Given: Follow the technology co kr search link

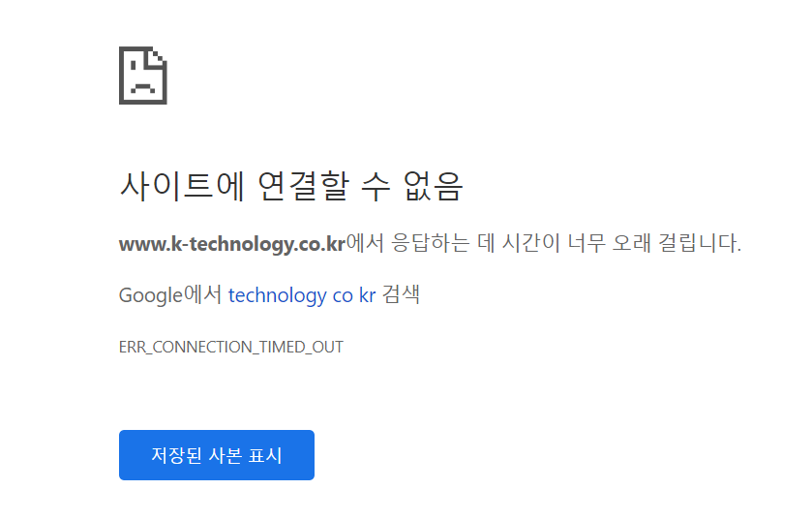Looking at the screenshot, I should click(x=302, y=295).
